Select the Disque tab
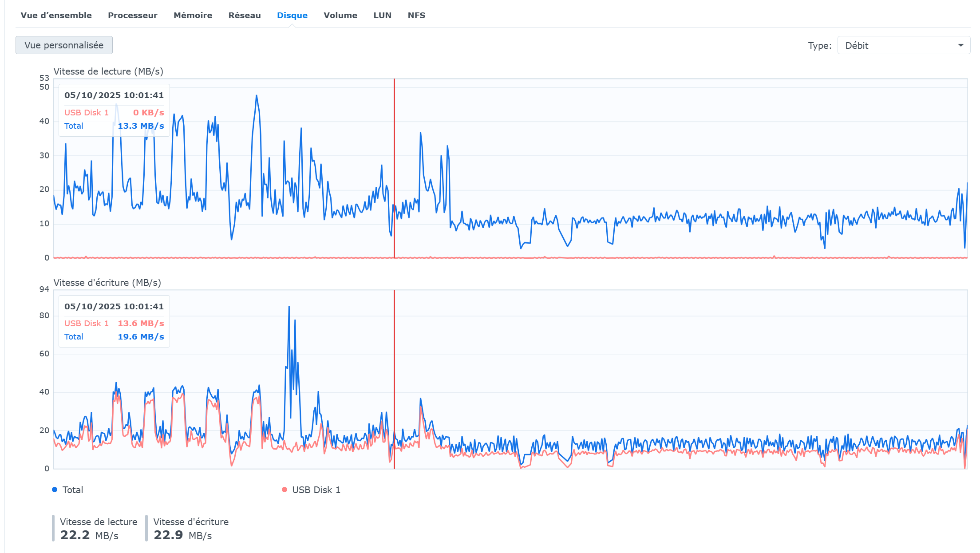Image resolution: width=980 pixels, height=553 pixels. click(x=292, y=15)
